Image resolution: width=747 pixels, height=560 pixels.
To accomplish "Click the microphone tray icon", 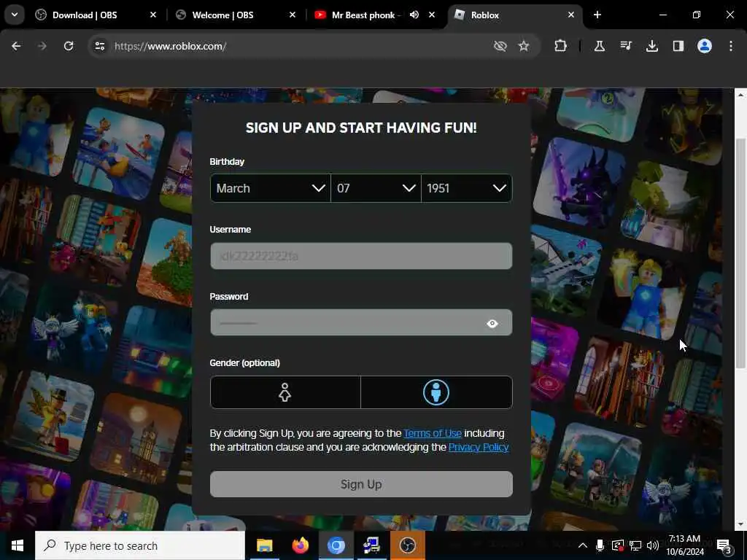I will tap(600, 545).
